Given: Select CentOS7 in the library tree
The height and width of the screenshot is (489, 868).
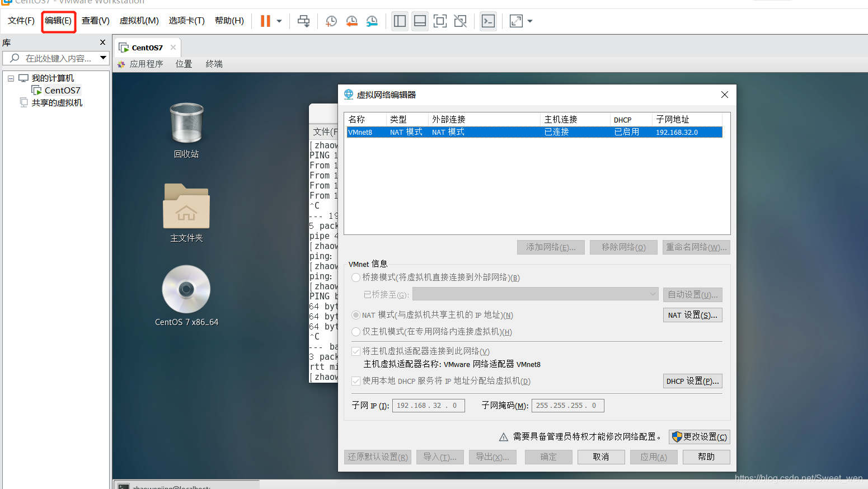Looking at the screenshot, I should point(62,90).
